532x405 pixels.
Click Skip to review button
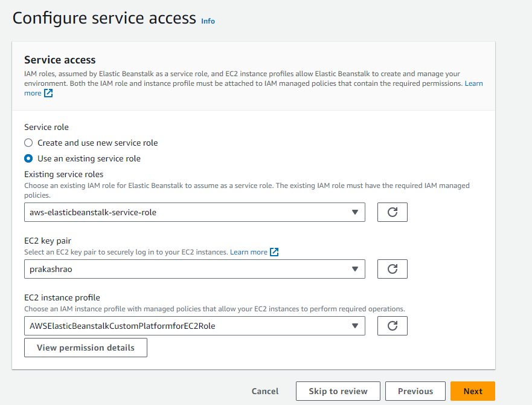[x=338, y=391]
